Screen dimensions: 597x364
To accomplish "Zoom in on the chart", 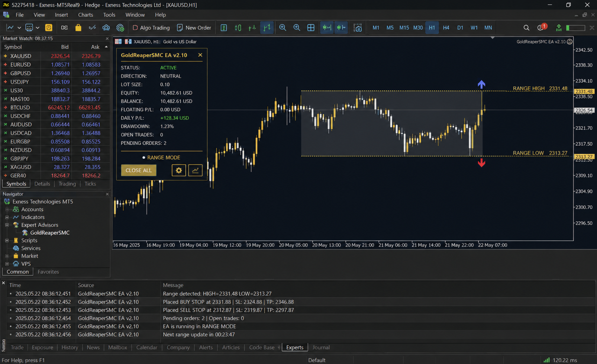I will point(283,28).
